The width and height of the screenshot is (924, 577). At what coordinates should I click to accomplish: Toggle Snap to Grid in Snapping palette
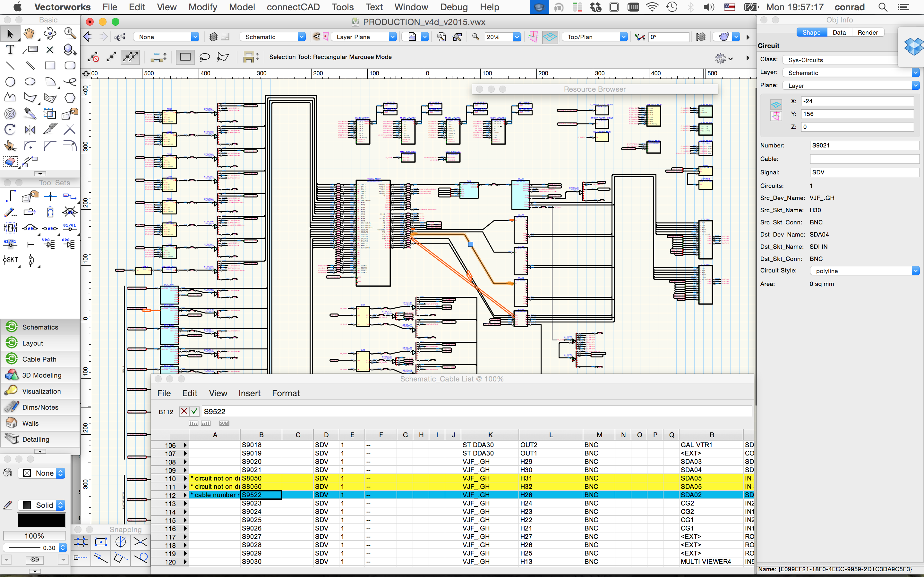coord(81,541)
